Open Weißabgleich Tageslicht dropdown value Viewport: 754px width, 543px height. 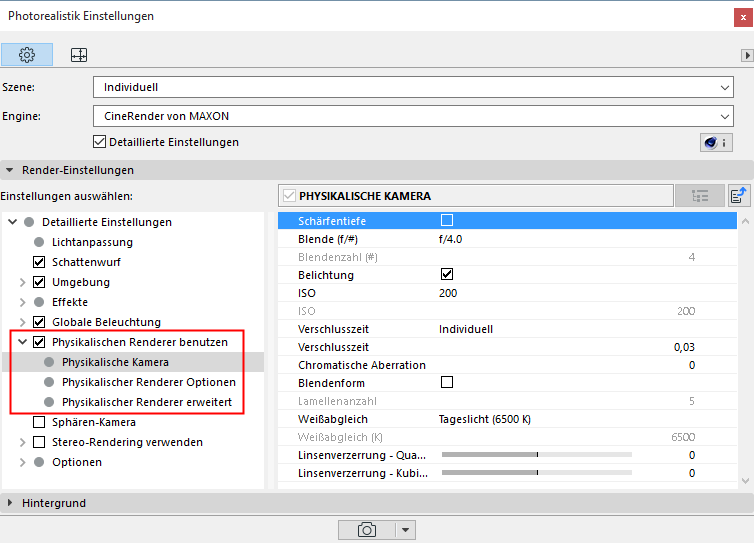pos(485,419)
